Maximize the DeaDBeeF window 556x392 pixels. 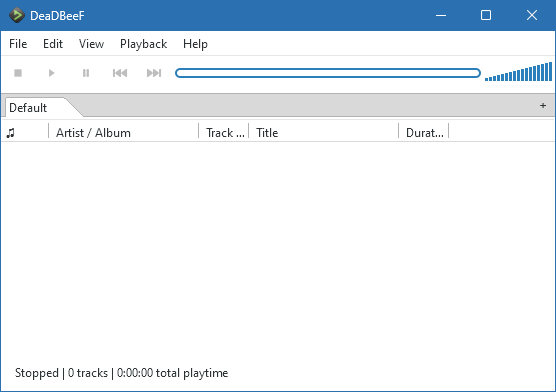point(486,15)
